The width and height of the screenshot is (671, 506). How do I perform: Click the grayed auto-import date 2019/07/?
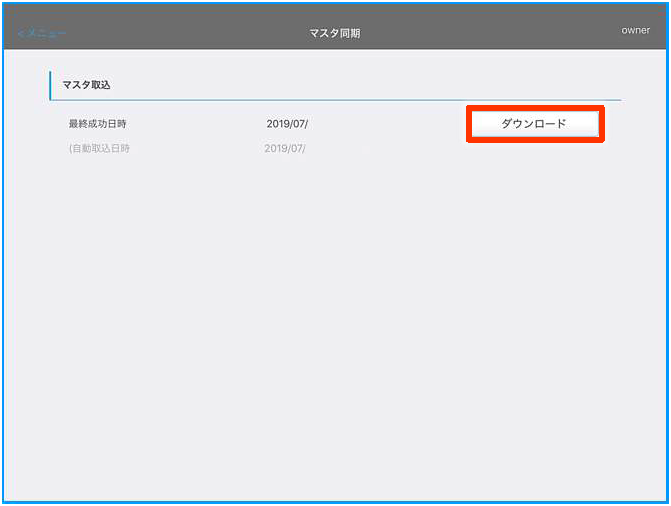pos(285,148)
